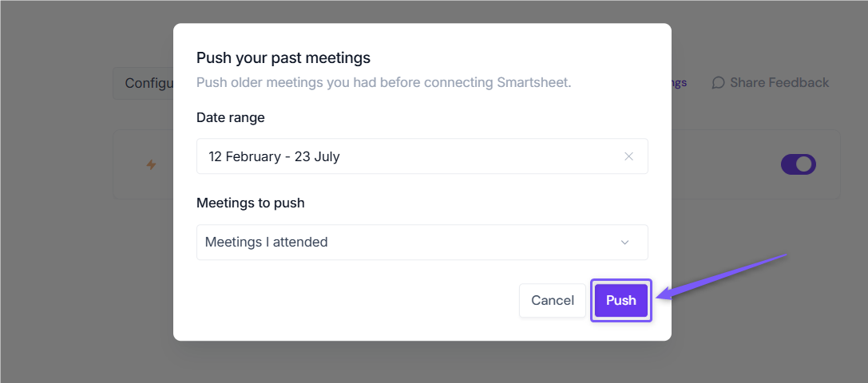Viewport: 868px width, 383px height.
Task: Expand the Meetings to push chevron arrow
Action: coord(625,243)
